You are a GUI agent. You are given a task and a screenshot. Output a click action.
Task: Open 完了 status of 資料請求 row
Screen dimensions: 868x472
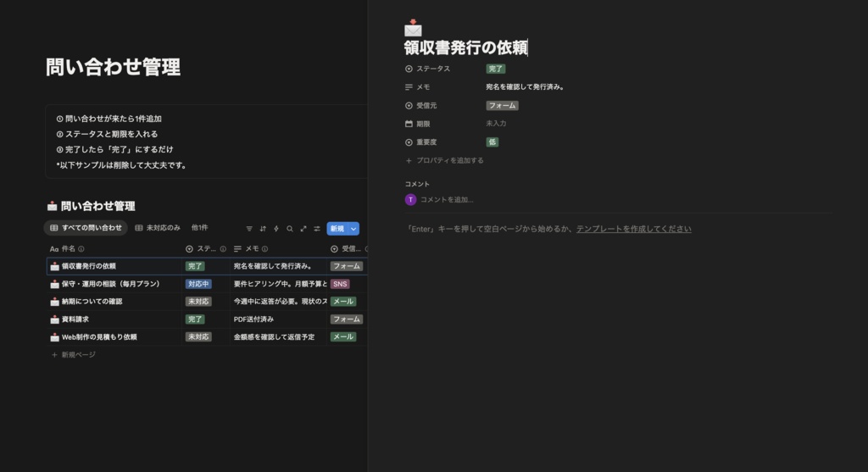[195, 319]
